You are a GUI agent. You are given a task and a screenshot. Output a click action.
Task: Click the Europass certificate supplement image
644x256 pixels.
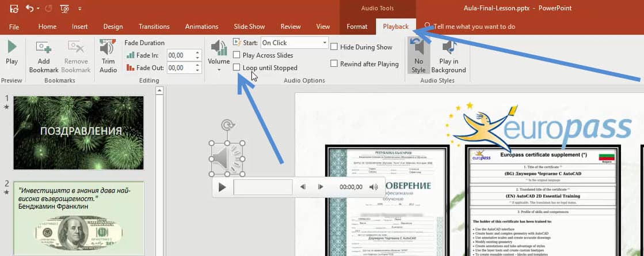(x=543, y=202)
